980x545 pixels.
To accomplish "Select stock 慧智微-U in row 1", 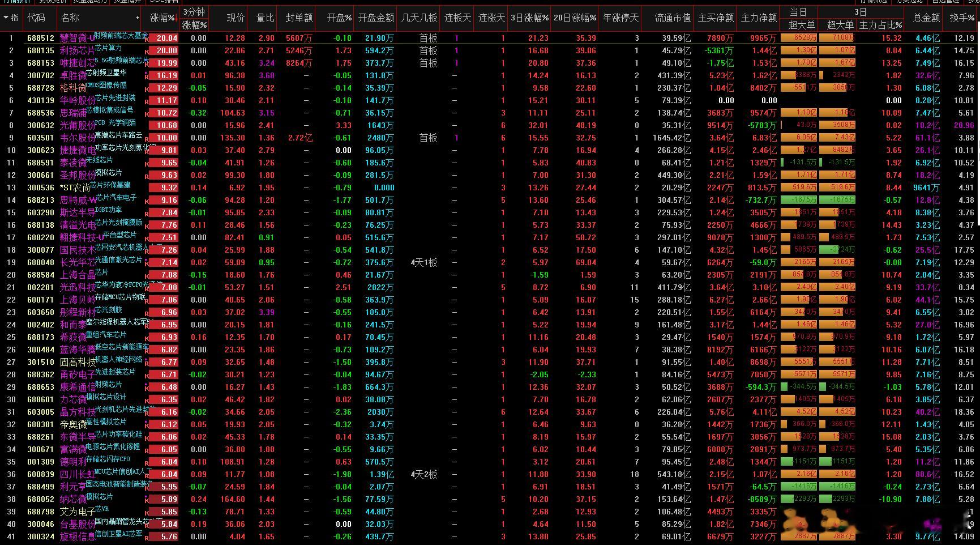I will (x=78, y=38).
